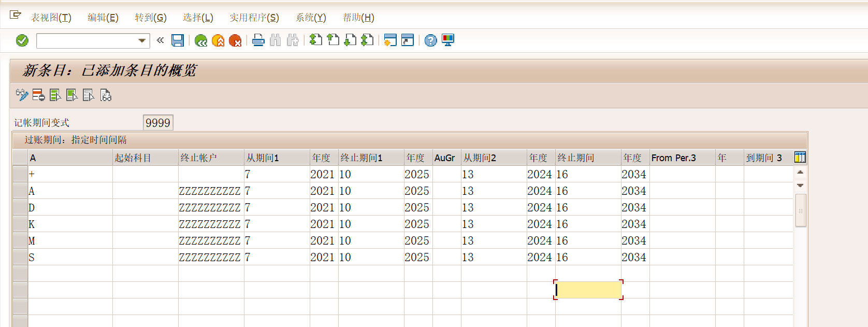Click the Save floppy disk icon
Screen dimensions: 868x327
tap(178, 40)
